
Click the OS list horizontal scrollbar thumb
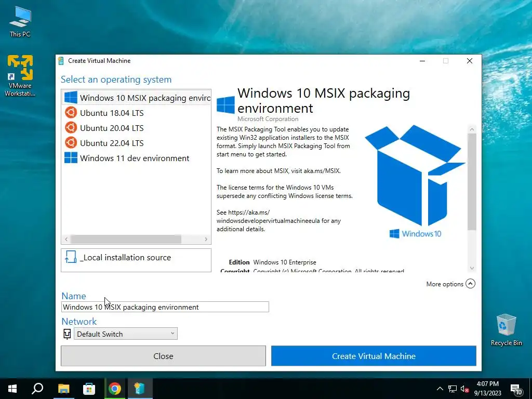click(x=126, y=239)
